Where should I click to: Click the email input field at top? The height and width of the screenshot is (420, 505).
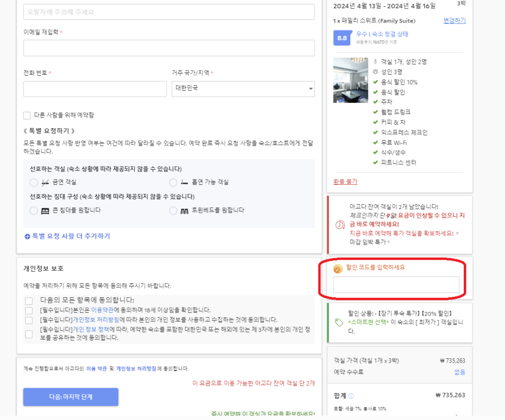[x=169, y=12]
